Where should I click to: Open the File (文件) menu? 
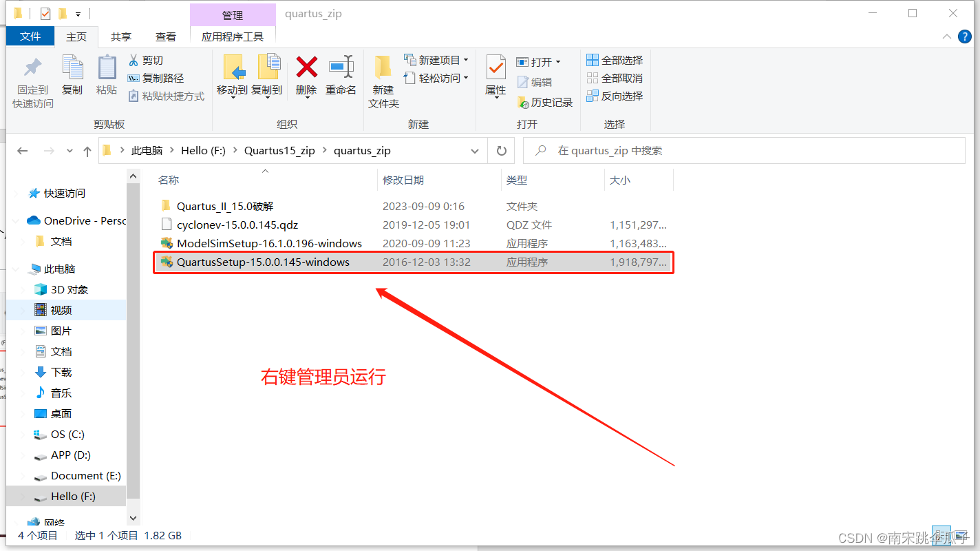click(30, 37)
